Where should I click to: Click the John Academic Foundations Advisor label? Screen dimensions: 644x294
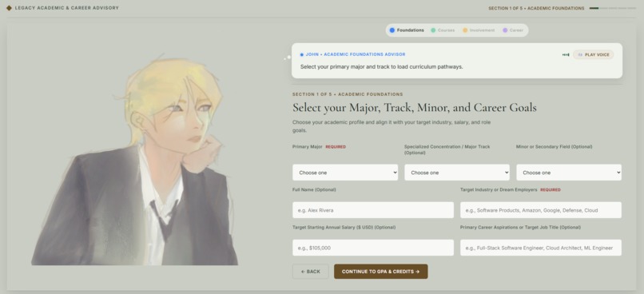356,54
